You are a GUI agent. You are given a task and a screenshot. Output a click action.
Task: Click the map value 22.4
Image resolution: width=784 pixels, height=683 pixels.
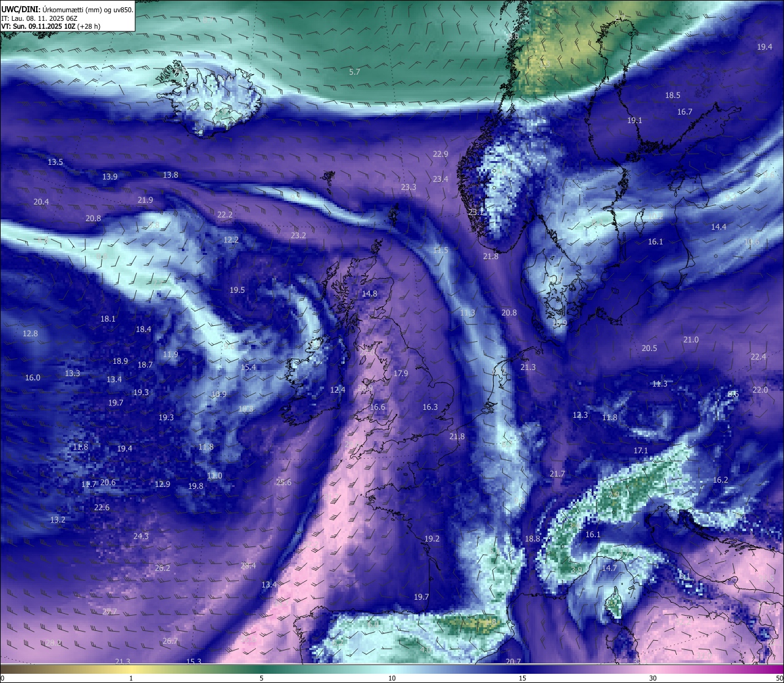click(x=758, y=357)
